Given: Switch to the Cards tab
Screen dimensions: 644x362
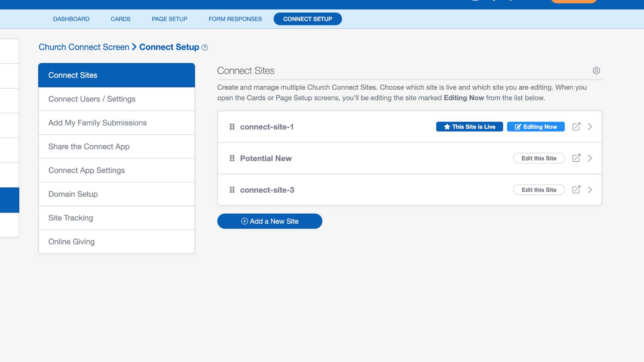Looking at the screenshot, I should tap(121, 19).
